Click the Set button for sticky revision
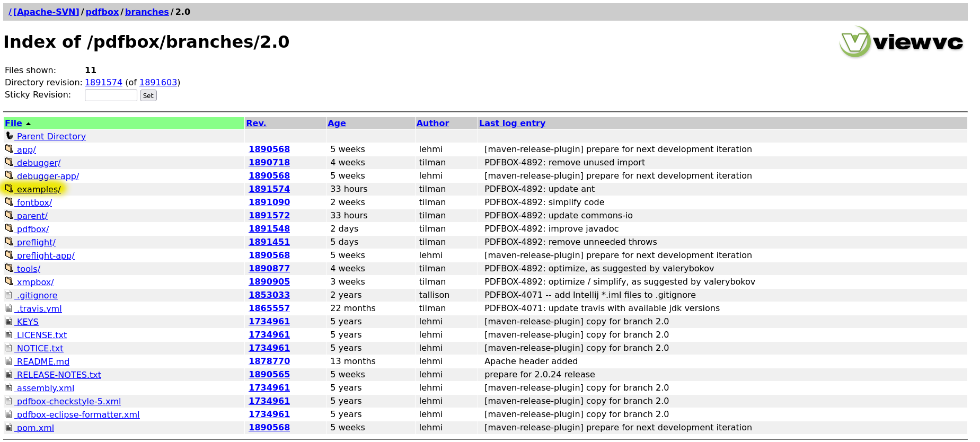Viewport: 980px width, 442px height. point(148,95)
